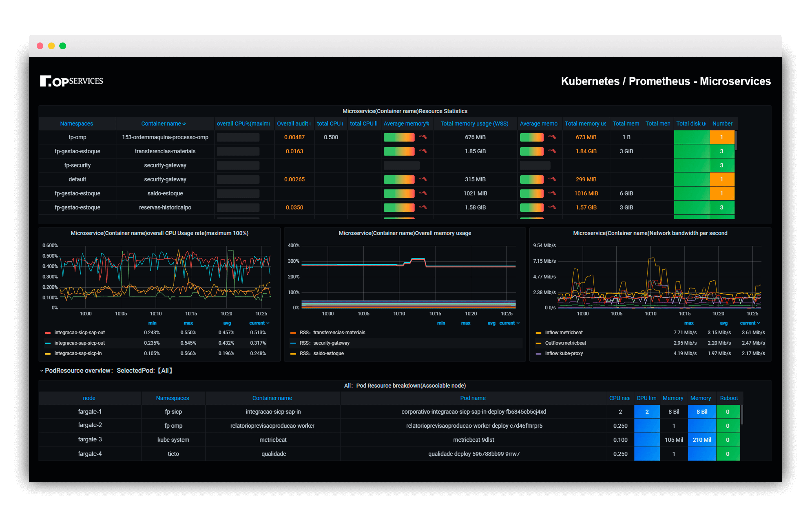Click red color swatch of integracao-sicp-sap-out

pos(48,333)
